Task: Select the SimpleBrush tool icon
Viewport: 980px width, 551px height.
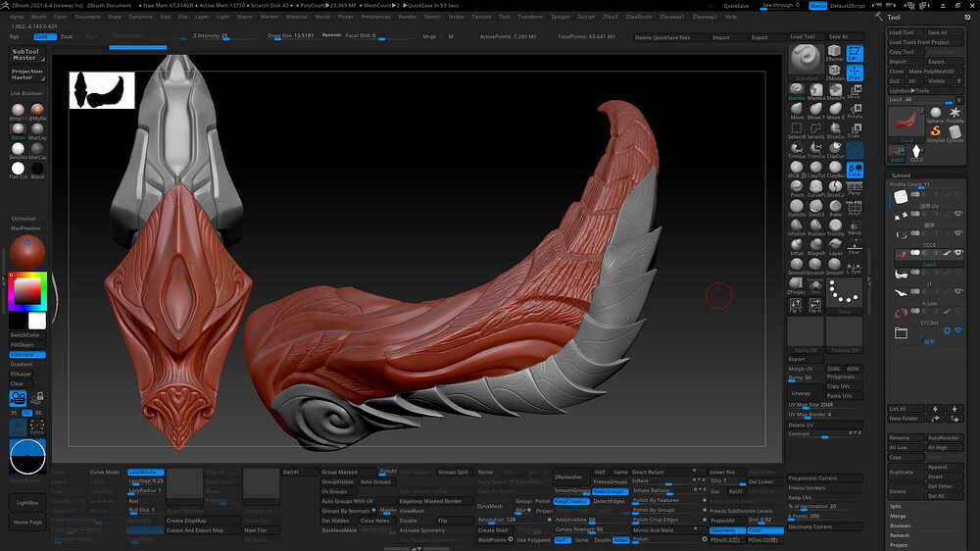Action: [x=936, y=132]
